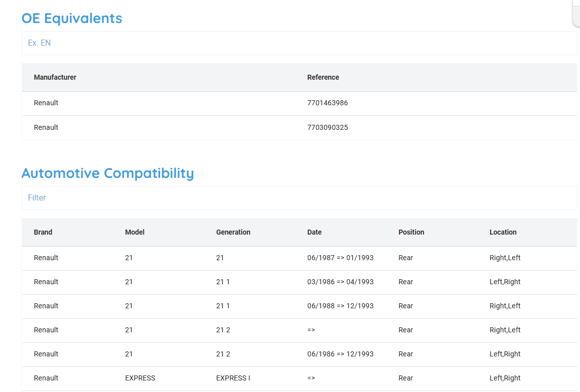Screen dimensions: 580x392
Task: Click the EXPRESS model cell
Action: (x=140, y=378)
